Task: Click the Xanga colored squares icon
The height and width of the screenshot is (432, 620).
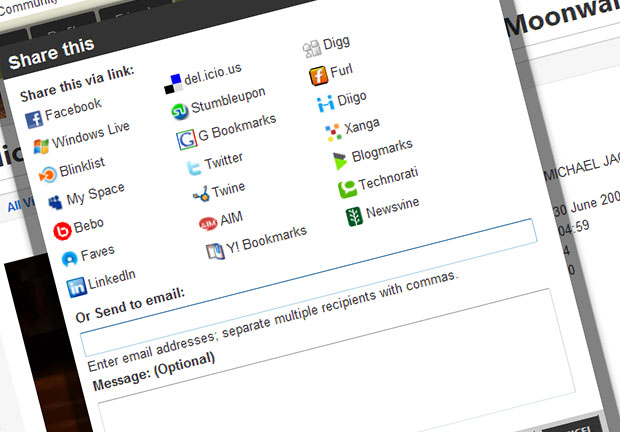Action: point(333,132)
